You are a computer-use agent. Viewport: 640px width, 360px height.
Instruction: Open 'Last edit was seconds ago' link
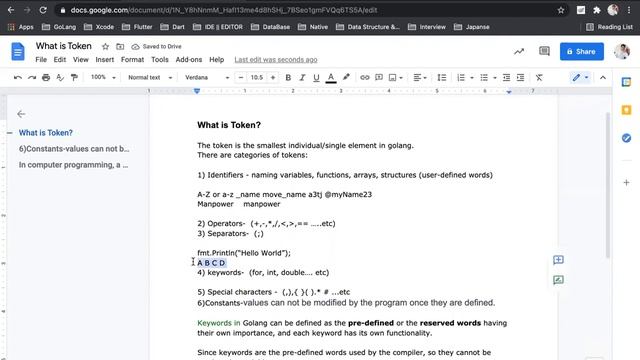276,60
